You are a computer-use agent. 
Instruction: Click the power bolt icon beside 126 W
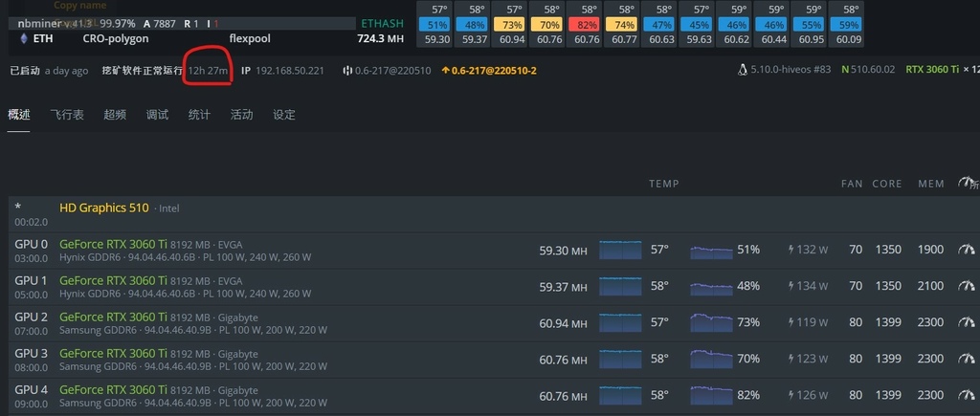point(791,395)
